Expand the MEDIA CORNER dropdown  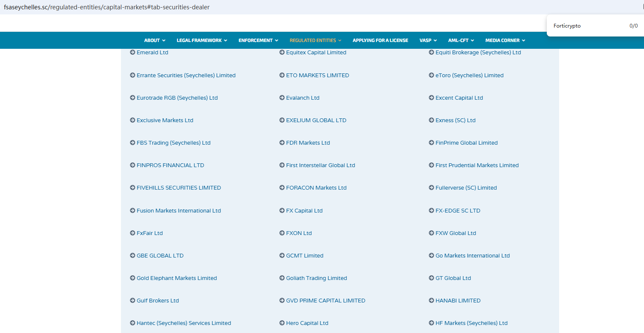[505, 40]
